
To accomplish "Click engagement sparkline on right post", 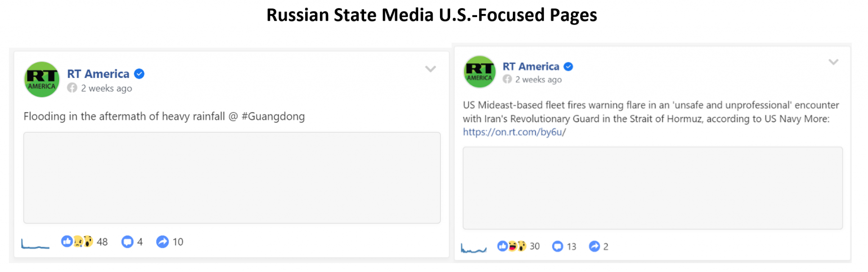I will click(x=474, y=248).
